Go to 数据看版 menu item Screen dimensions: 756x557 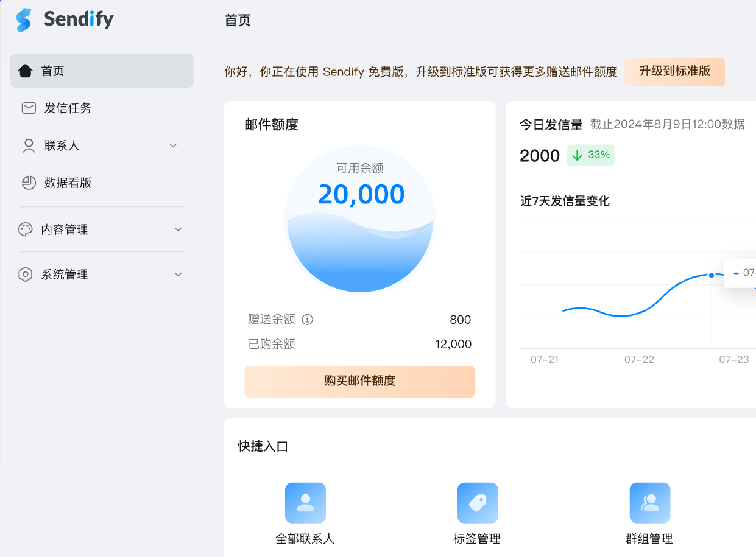[x=68, y=183]
